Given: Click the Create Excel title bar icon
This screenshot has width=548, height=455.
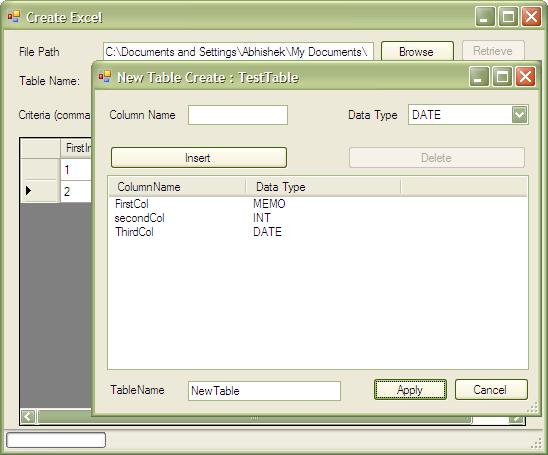Looking at the screenshot, I should (14, 16).
